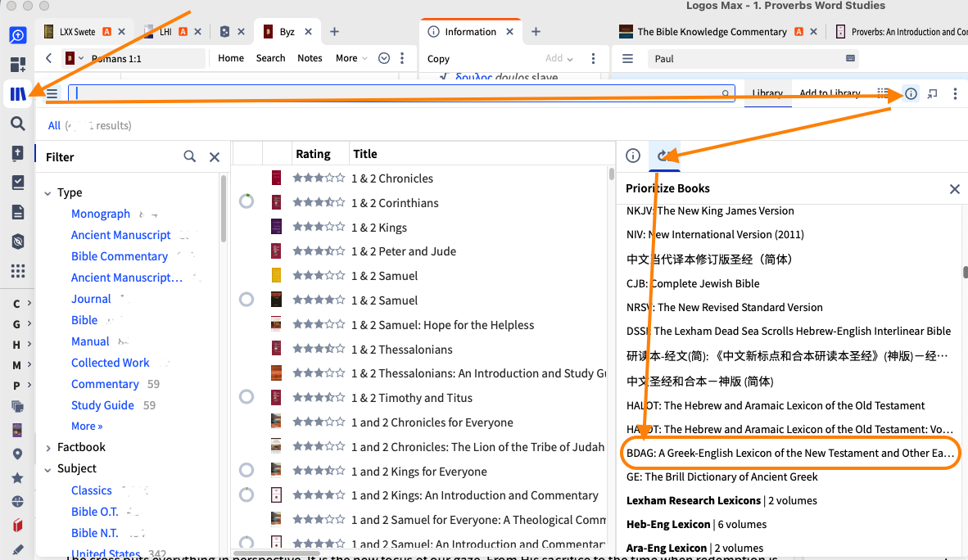Open the red book shortcut in sidebar

coord(17,525)
